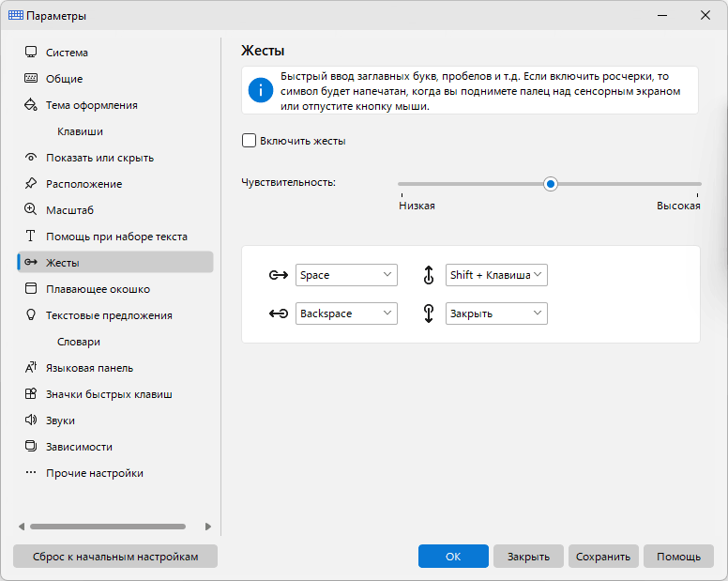728x581 pixels.
Task: Click the Значки быстрых клавиш grid icon
Action: [x=31, y=394]
